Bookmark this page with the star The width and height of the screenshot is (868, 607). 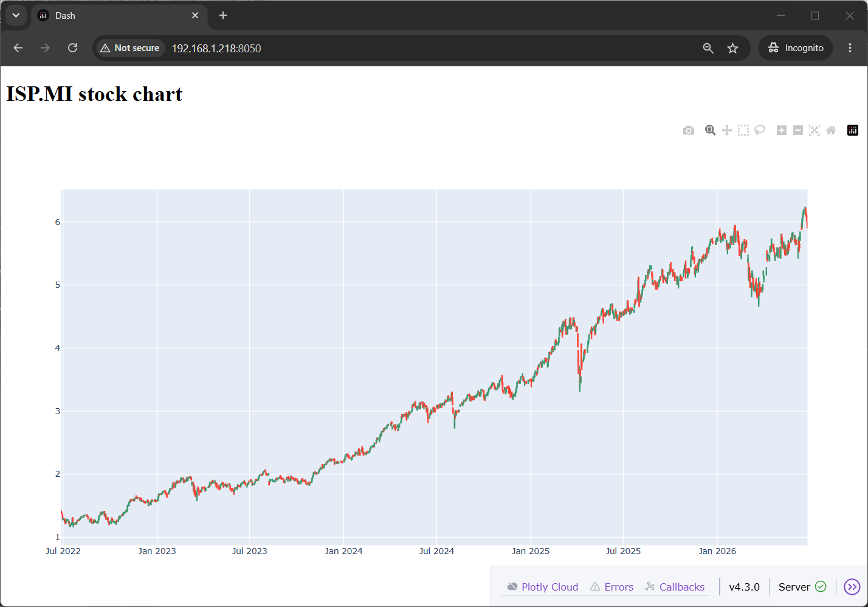pyautogui.click(x=733, y=48)
